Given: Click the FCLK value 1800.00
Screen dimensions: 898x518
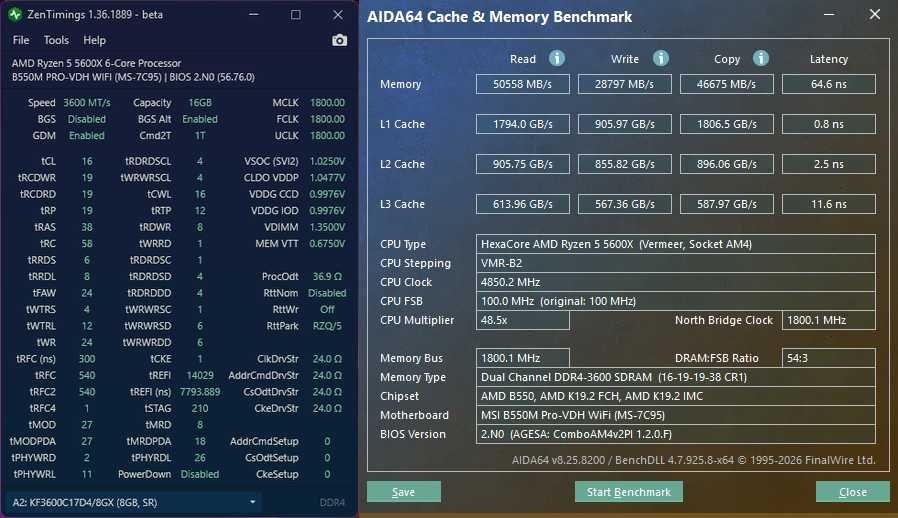Looking at the screenshot, I should click(327, 119).
